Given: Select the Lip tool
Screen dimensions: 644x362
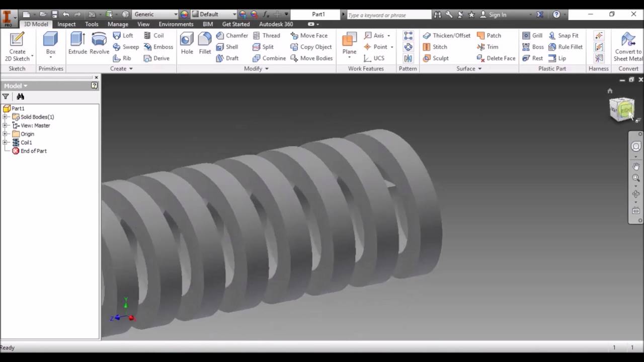Looking at the screenshot, I should click(557, 58).
